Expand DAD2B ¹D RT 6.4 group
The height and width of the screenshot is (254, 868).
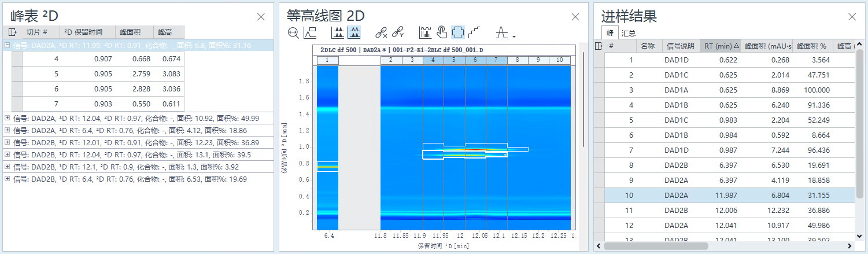coord(7,179)
